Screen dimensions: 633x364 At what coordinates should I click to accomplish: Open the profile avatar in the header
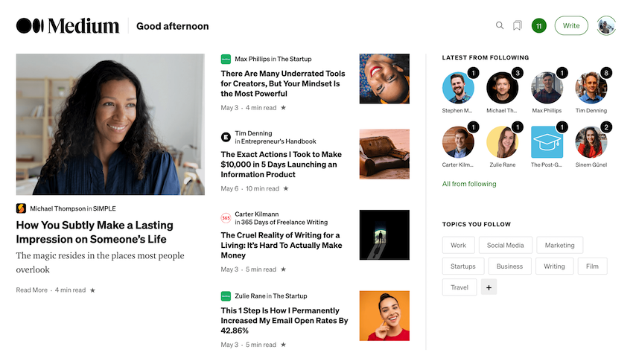click(606, 26)
